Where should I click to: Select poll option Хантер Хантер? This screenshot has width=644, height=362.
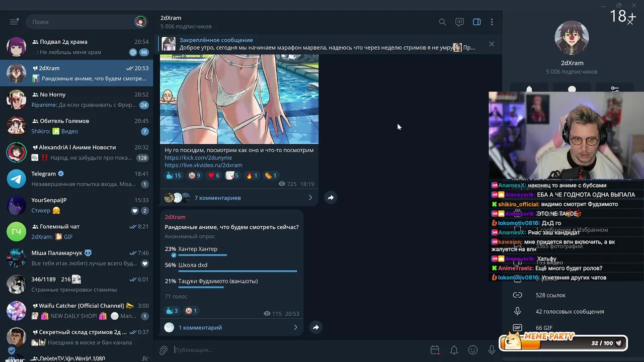tap(198, 249)
